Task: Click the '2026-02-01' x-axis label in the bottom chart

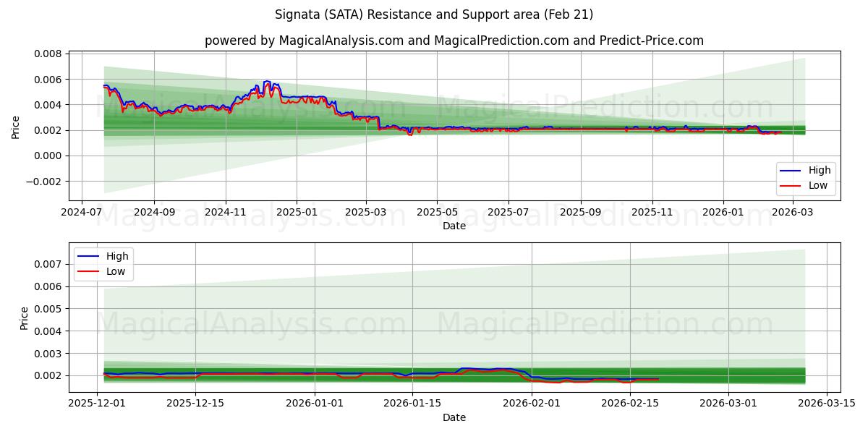Action: [x=532, y=405]
